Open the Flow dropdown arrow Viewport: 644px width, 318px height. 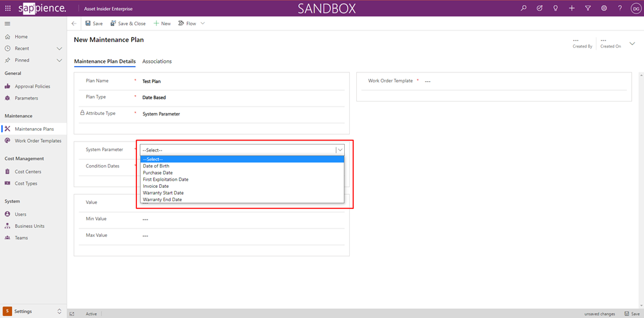(x=203, y=23)
